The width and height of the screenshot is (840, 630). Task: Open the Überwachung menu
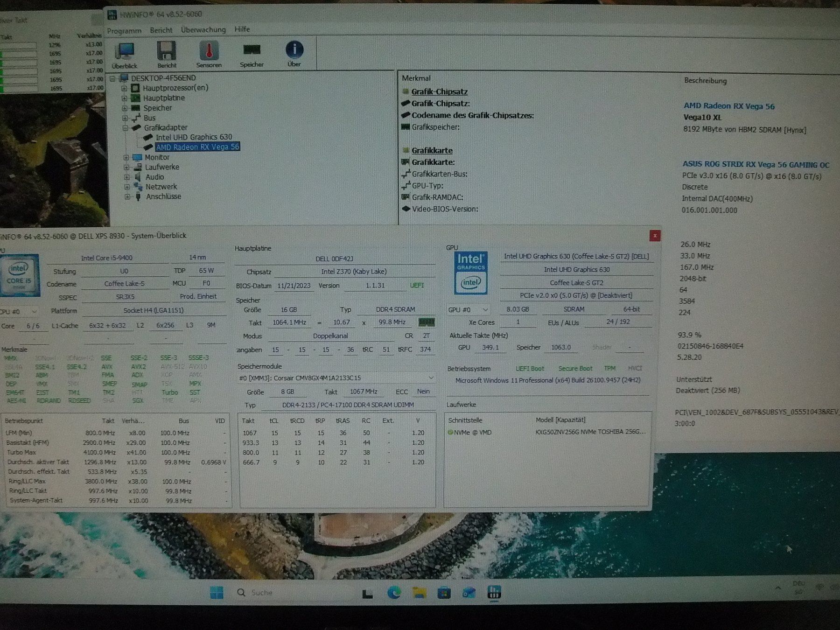tap(203, 29)
